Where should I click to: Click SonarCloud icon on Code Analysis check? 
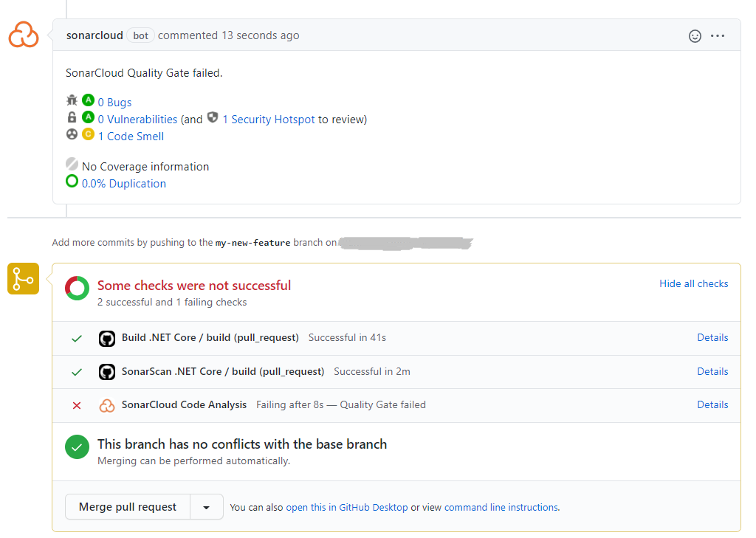(107, 405)
